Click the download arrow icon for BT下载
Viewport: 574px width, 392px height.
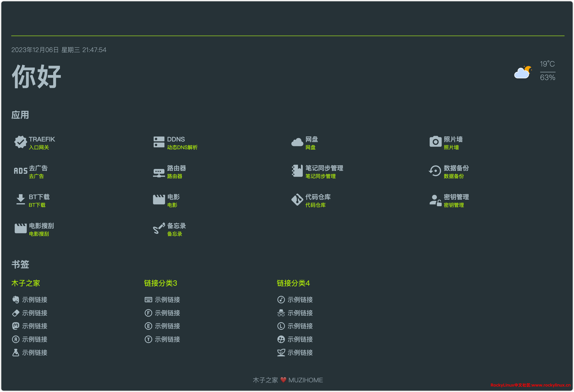20,199
